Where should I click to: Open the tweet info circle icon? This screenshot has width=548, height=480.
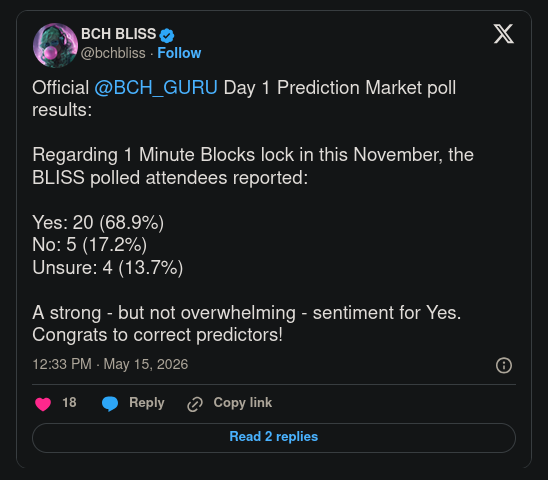pyautogui.click(x=504, y=365)
